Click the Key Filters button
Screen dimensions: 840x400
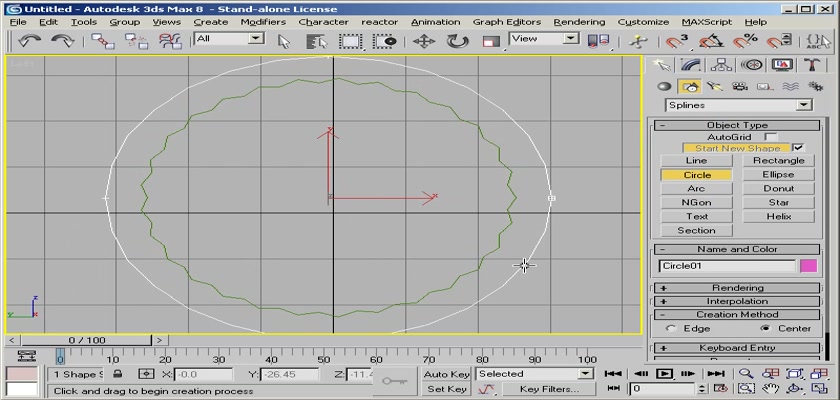(549, 389)
